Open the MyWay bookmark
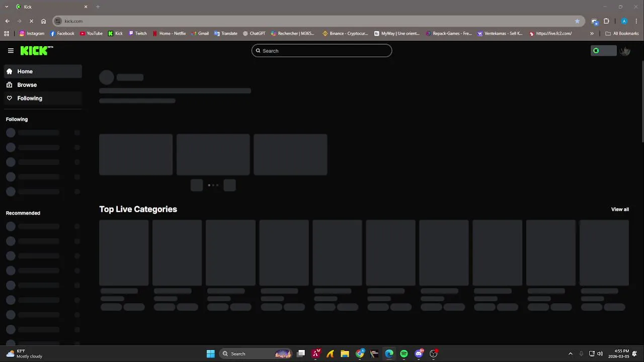644x362 pixels. coord(397,34)
